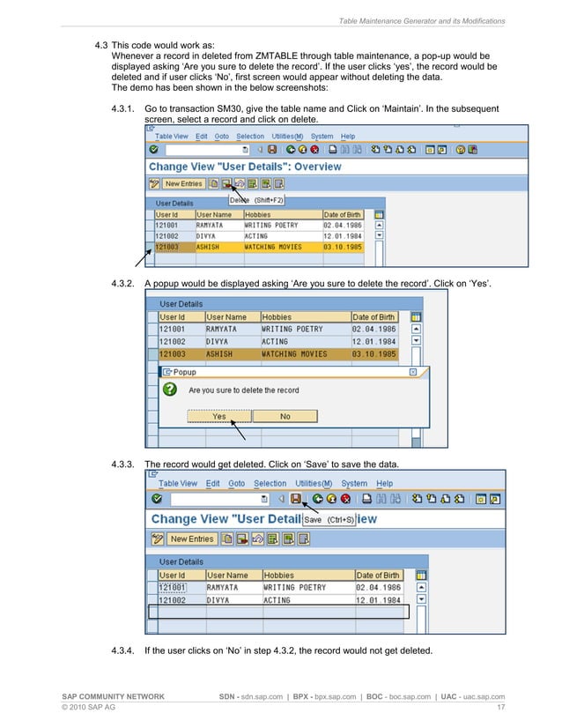562x728 pixels.
Task: Click Display/Change pencil icon in step 4.3.3 screenshot
Action: click(x=158, y=539)
